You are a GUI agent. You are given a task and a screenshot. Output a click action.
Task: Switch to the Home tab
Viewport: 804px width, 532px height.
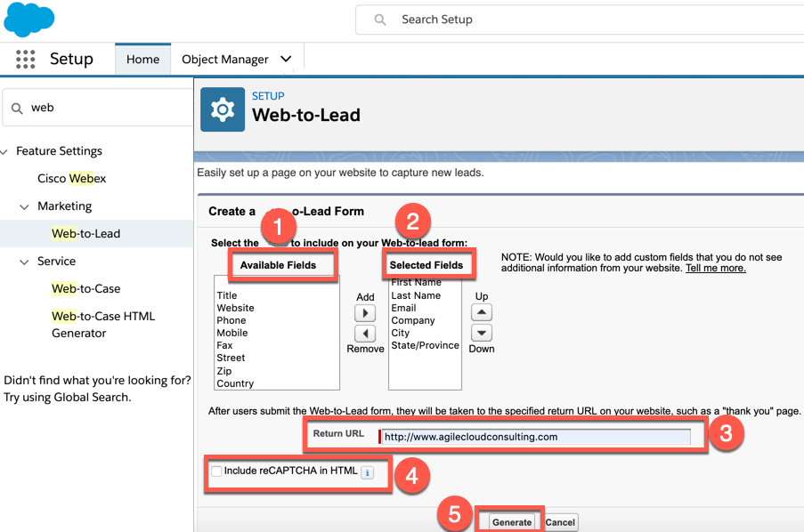point(142,59)
